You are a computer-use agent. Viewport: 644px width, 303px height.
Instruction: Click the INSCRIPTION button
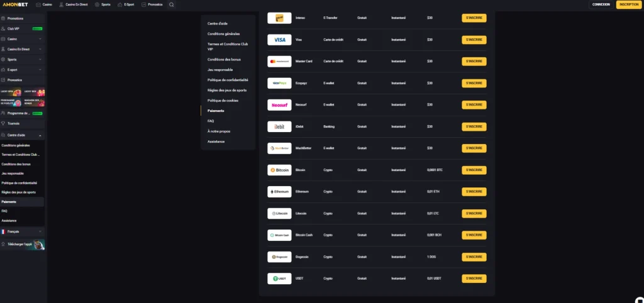pyautogui.click(x=629, y=4)
